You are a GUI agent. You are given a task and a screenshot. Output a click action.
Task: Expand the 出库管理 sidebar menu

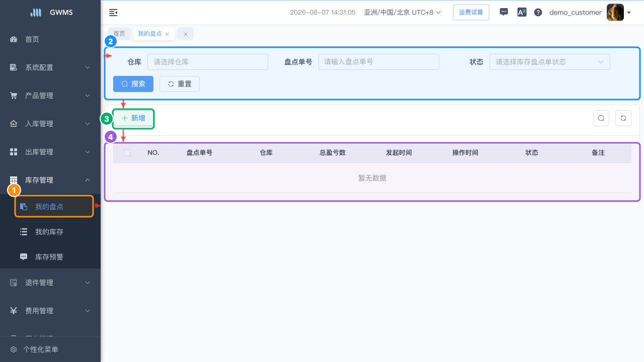pos(50,152)
